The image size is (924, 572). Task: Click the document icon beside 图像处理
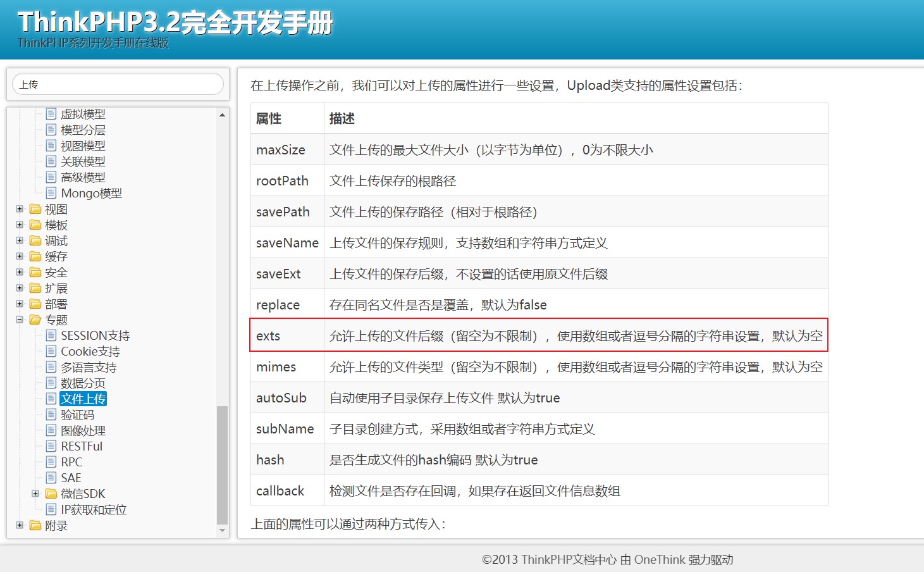click(51, 430)
